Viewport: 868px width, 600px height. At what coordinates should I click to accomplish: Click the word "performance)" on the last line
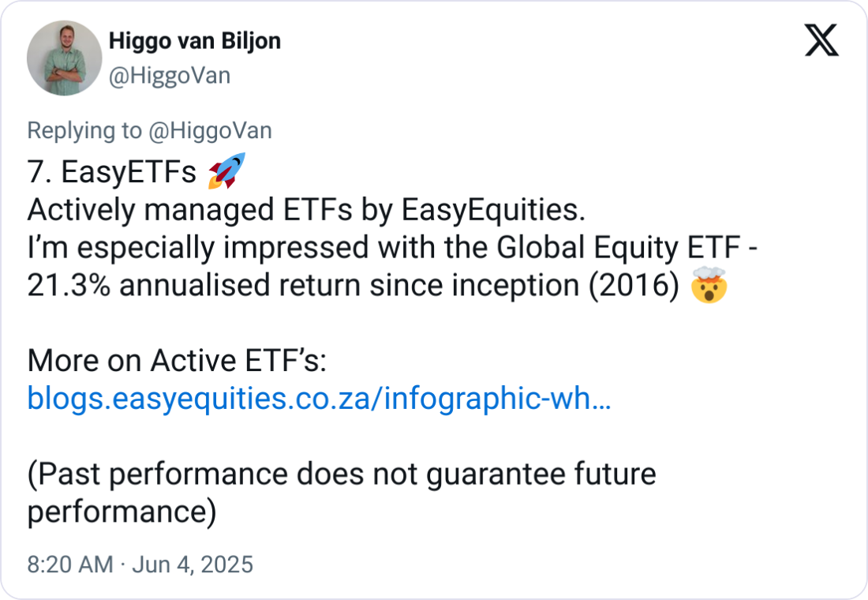(122, 512)
